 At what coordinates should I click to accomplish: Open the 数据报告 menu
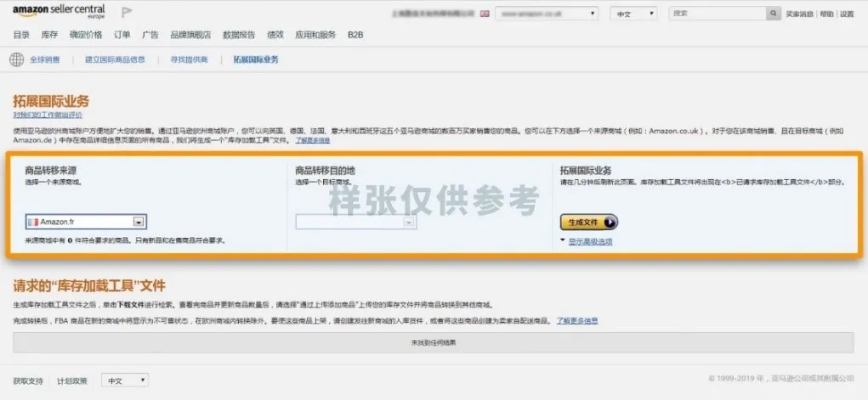(x=239, y=35)
